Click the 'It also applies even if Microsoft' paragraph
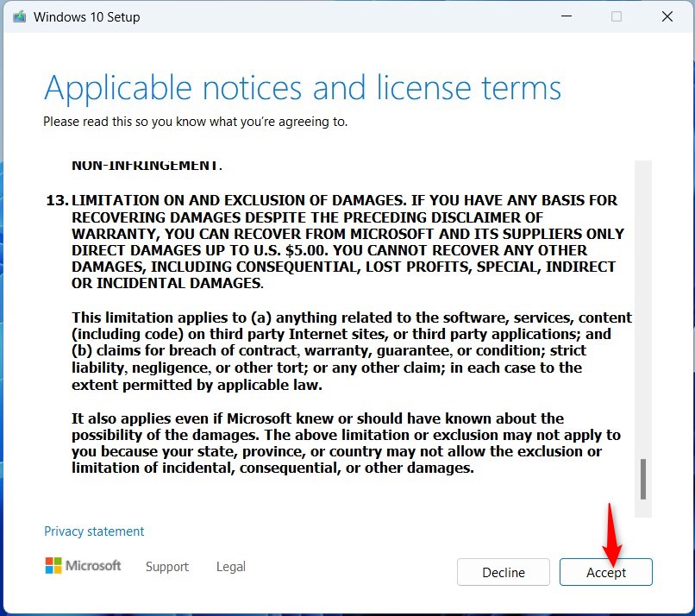 [346, 443]
